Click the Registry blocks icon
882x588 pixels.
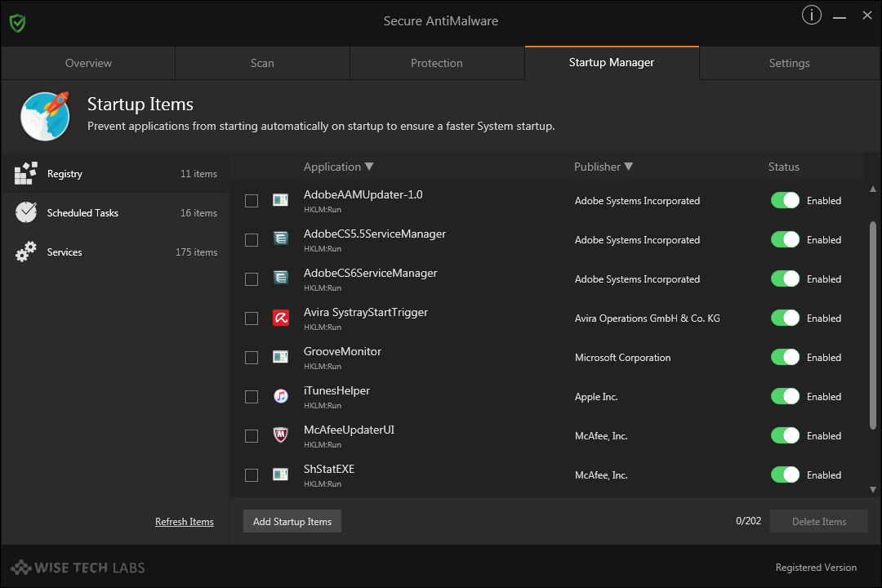pyautogui.click(x=26, y=173)
